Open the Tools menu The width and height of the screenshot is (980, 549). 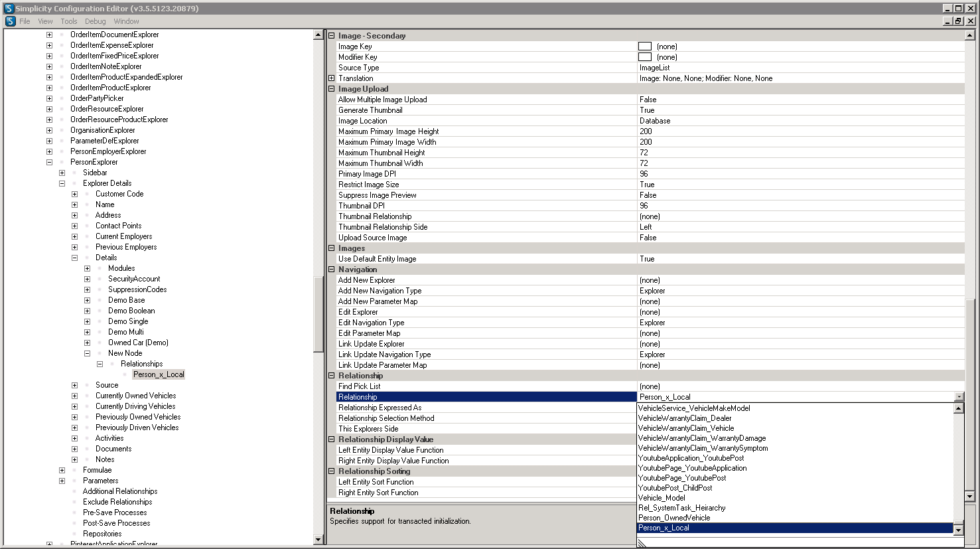(x=69, y=21)
